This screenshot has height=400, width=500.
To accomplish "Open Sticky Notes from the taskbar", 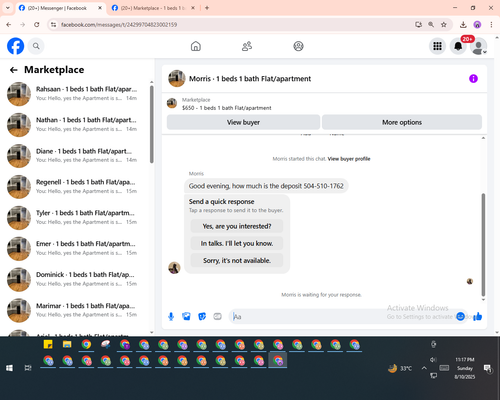I will [48, 344].
